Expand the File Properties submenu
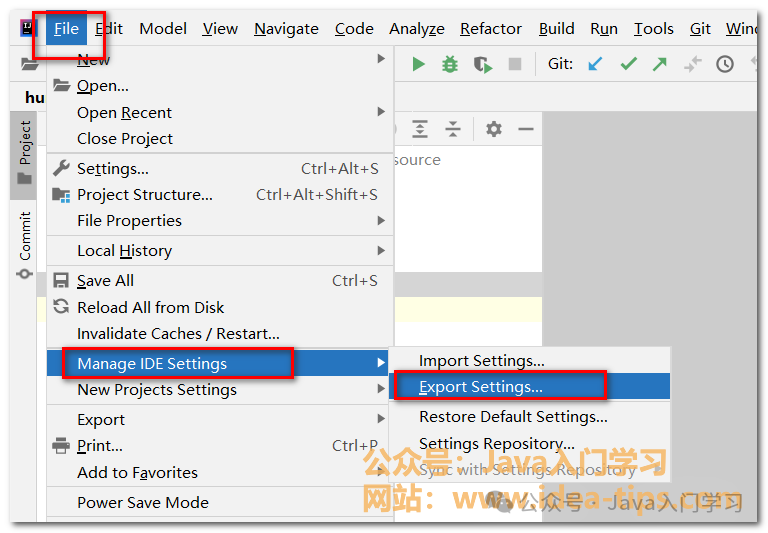 tap(220, 220)
